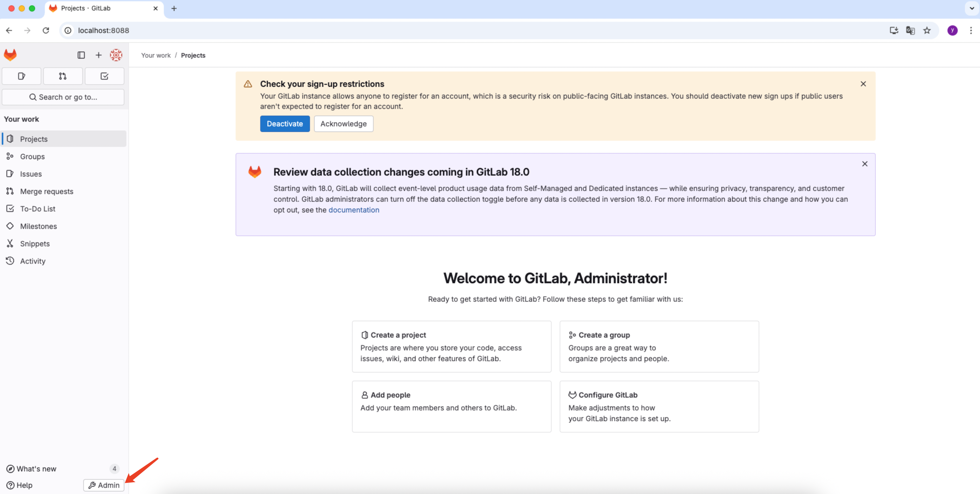Open the to-do items shortcut icon

(x=104, y=76)
